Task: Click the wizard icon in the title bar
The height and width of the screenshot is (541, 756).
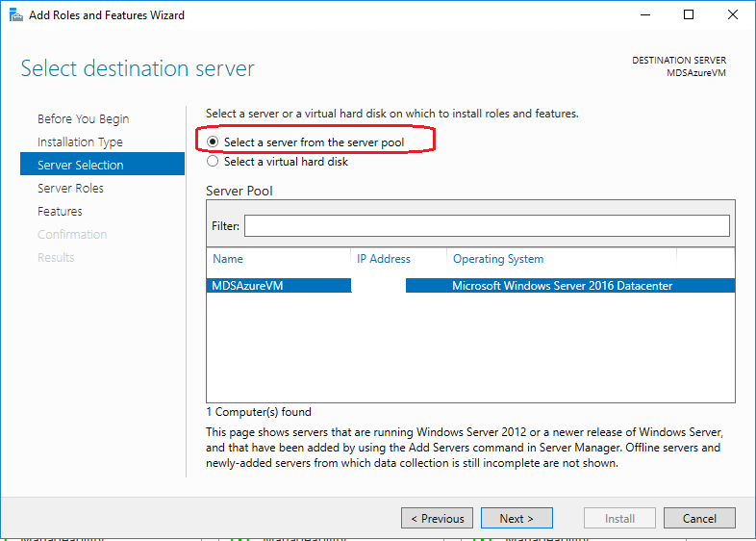Action: (15, 15)
